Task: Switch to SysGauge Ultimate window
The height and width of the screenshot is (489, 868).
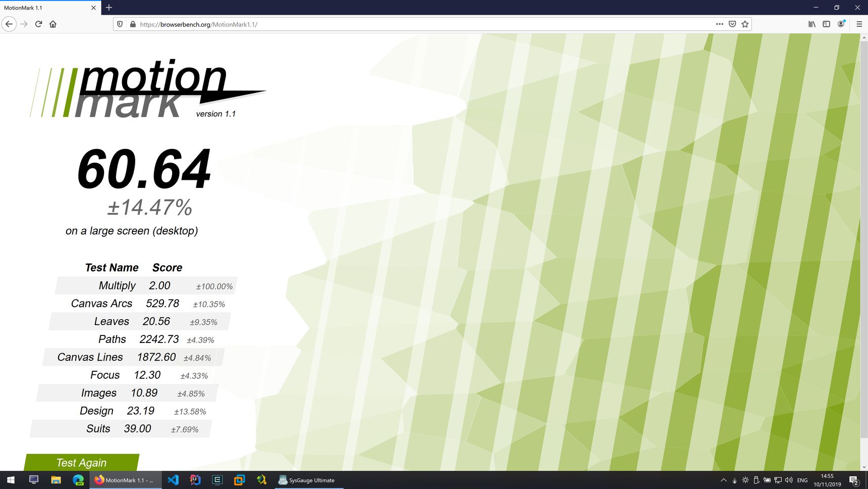Action: (x=309, y=480)
